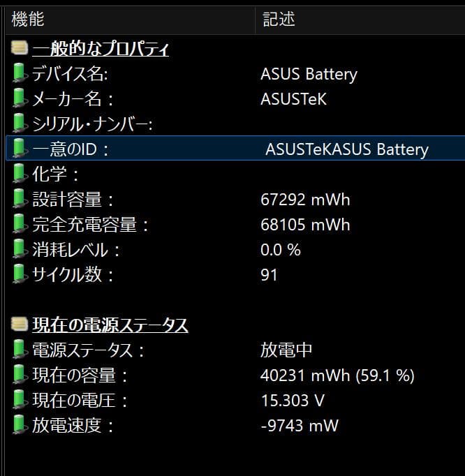Select the 消耗レベル row label

tap(76, 250)
